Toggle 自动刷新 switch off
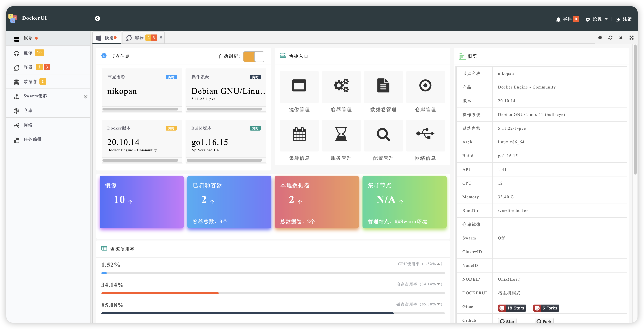The image size is (644, 329). click(x=254, y=57)
